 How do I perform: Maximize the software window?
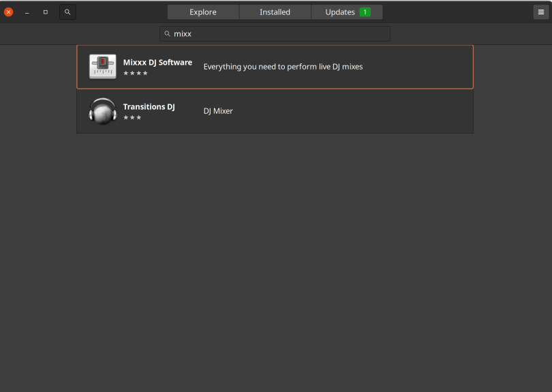click(x=46, y=12)
